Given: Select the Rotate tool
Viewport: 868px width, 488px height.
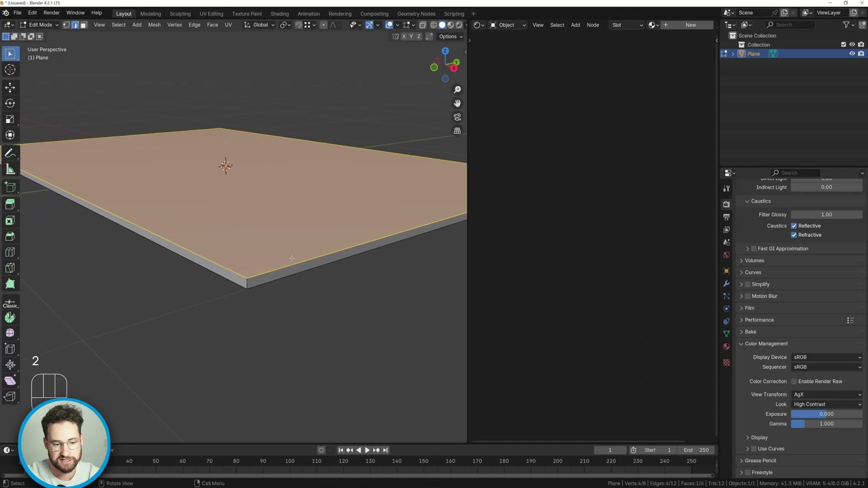Looking at the screenshot, I should coord(10,103).
